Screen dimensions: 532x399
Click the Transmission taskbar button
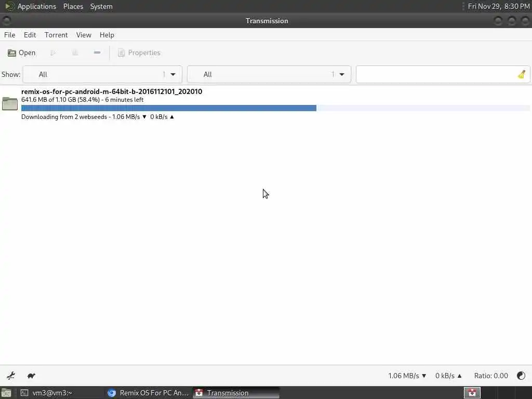click(236, 393)
